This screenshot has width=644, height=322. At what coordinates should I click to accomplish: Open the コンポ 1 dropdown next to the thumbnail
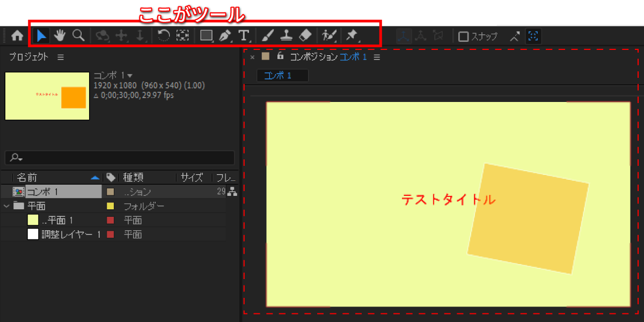pos(130,76)
